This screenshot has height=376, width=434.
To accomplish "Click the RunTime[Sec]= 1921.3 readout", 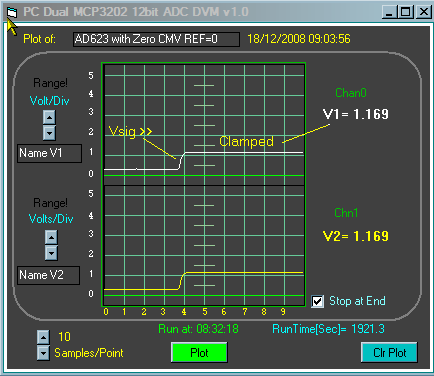I will pyautogui.click(x=328, y=329).
